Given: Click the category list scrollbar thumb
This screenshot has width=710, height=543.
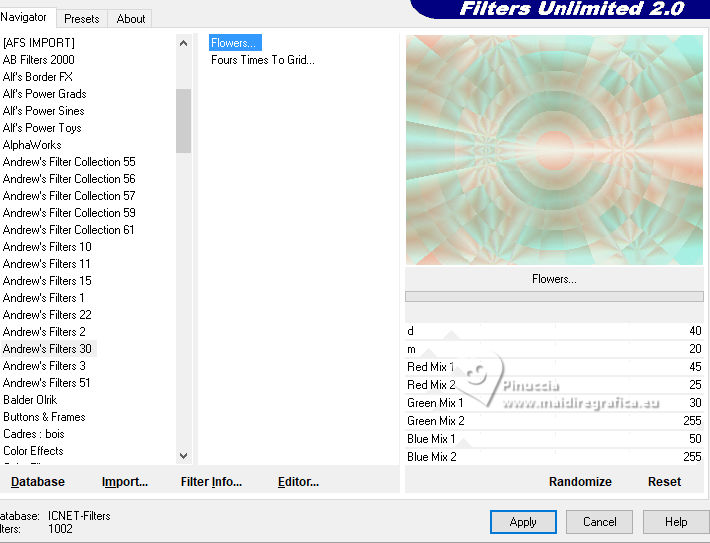Looking at the screenshot, I should [183, 121].
